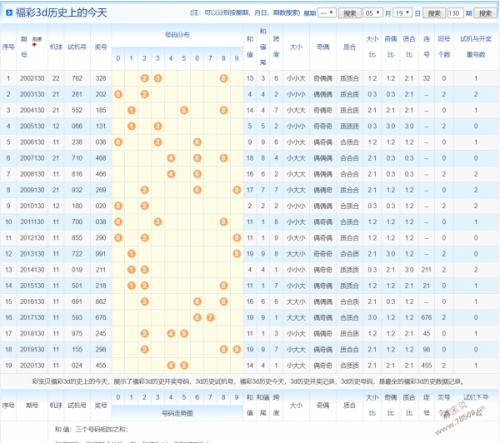The height and width of the screenshot is (443, 500).
Task: Click 连号 value 211 in row 2014130
Action: click(426, 270)
